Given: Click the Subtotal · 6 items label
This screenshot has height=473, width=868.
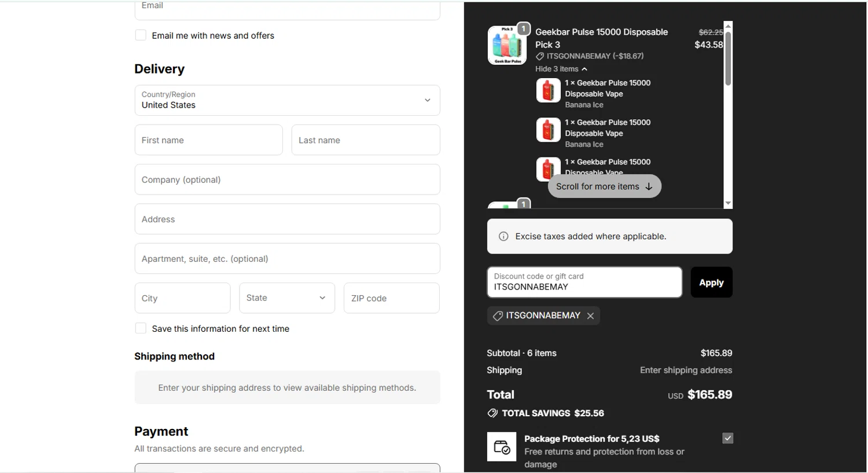Looking at the screenshot, I should [x=521, y=353].
